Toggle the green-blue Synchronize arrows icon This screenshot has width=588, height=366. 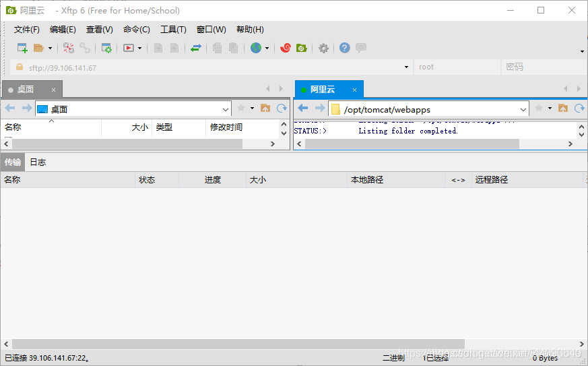(196, 48)
